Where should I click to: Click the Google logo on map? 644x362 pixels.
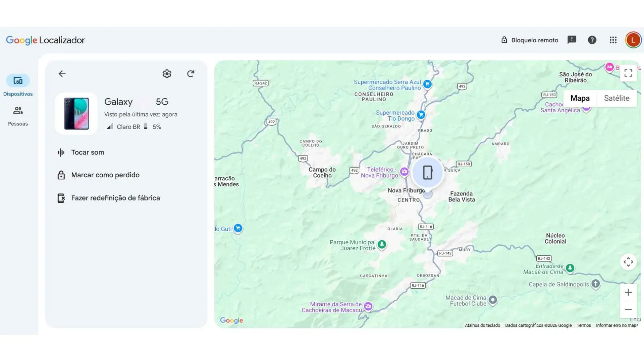click(x=231, y=320)
